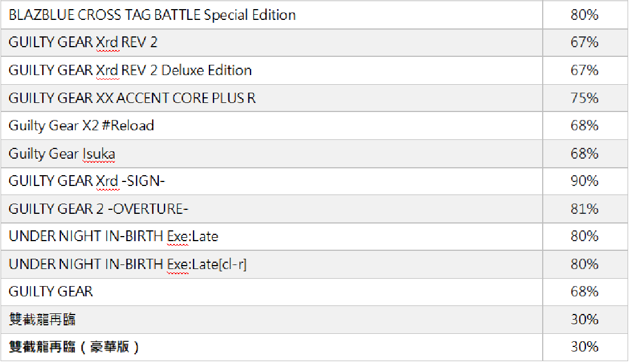The height and width of the screenshot is (364, 631).
Task: Click the GUILTY GEAR Xrd -SIGN- cell
Action: (x=87, y=181)
